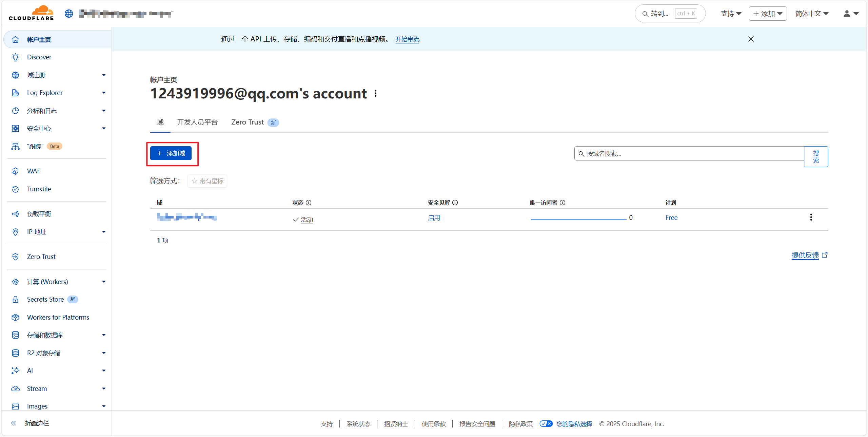The width and height of the screenshot is (868, 437).
Task: Click the 系统状态 footer link
Action: (358, 424)
